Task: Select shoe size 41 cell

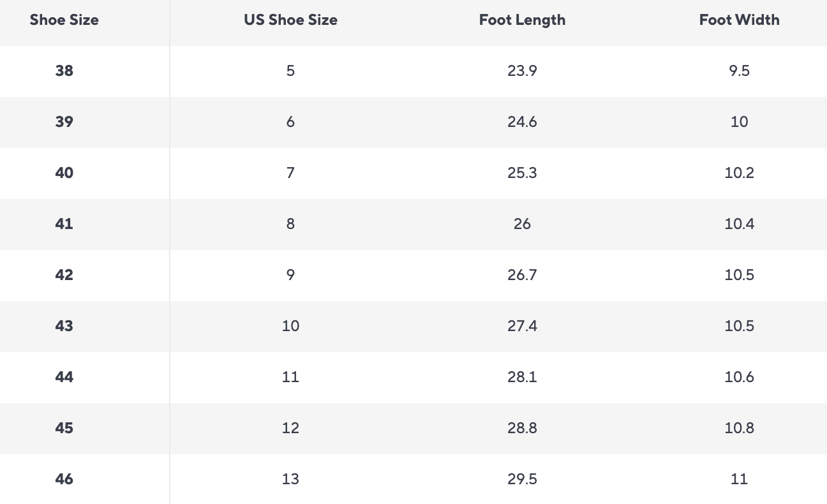Action: (64, 224)
